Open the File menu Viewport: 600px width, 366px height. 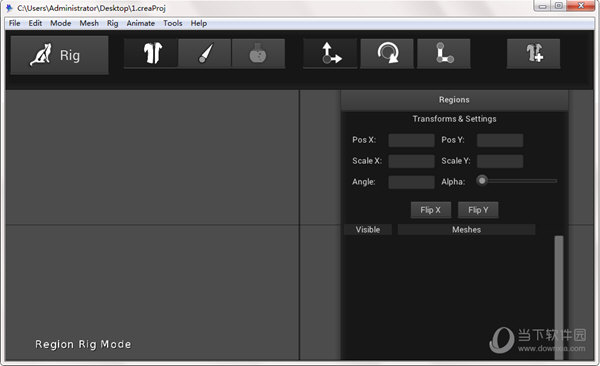pyautogui.click(x=15, y=23)
